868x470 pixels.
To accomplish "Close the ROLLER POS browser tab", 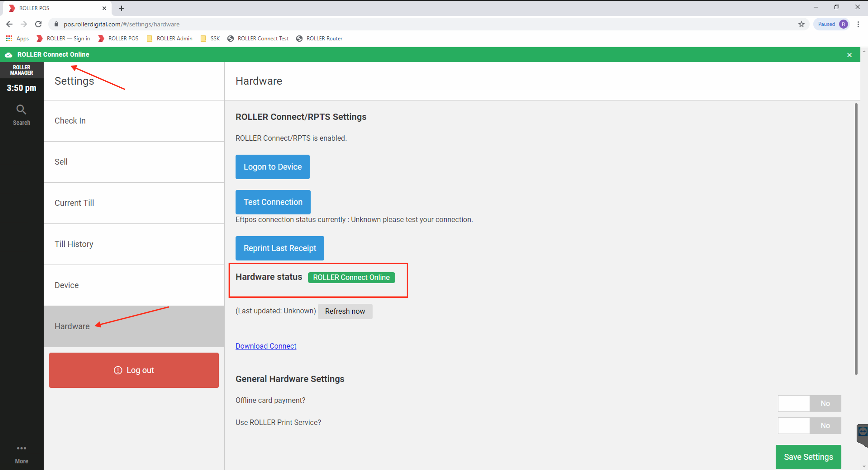I will coord(104,8).
